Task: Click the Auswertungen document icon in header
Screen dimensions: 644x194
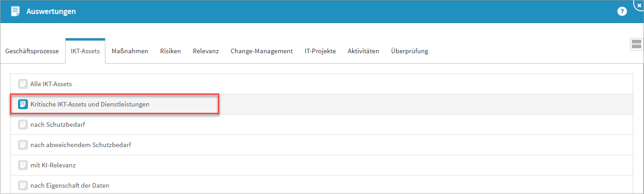Action: click(15, 11)
